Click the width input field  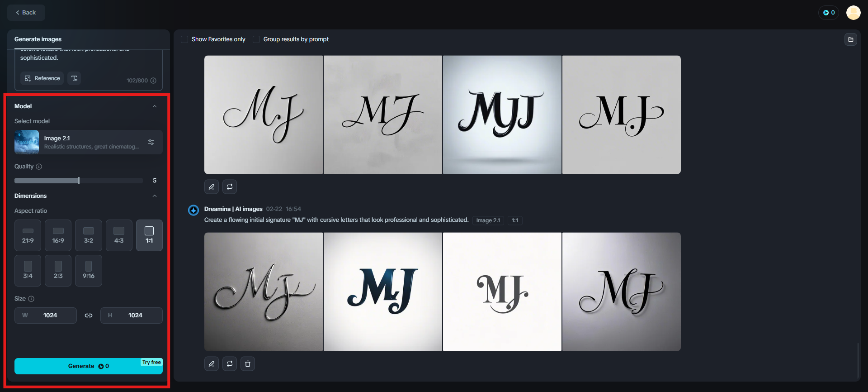pyautogui.click(x=46, y=316)
